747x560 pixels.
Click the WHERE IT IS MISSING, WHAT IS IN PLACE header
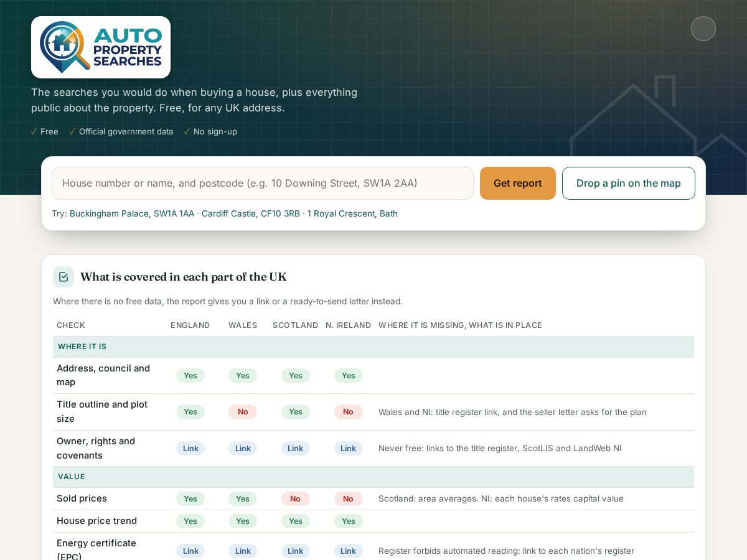point(460,325)
